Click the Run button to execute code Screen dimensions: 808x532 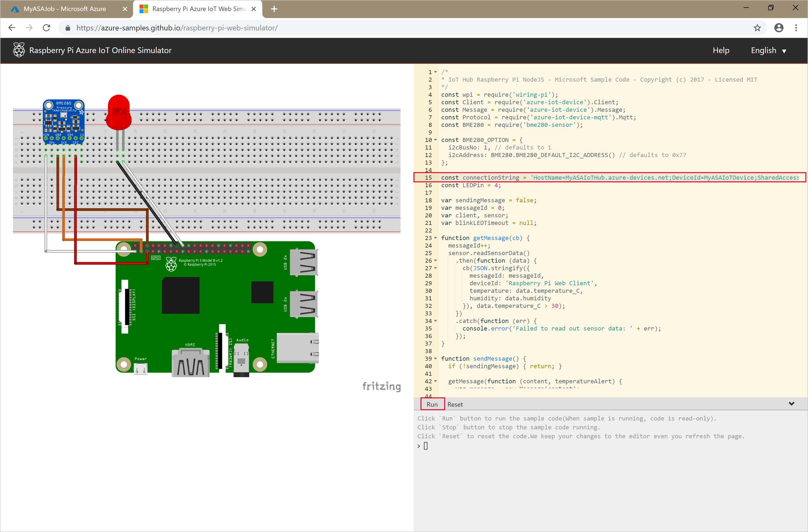(432, 404)
